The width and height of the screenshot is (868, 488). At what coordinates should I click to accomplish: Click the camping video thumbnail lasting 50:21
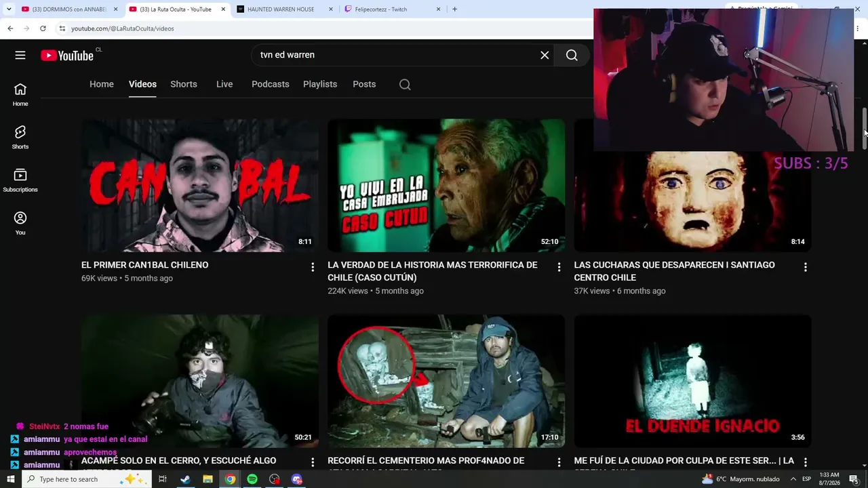(x=200, y=381)
